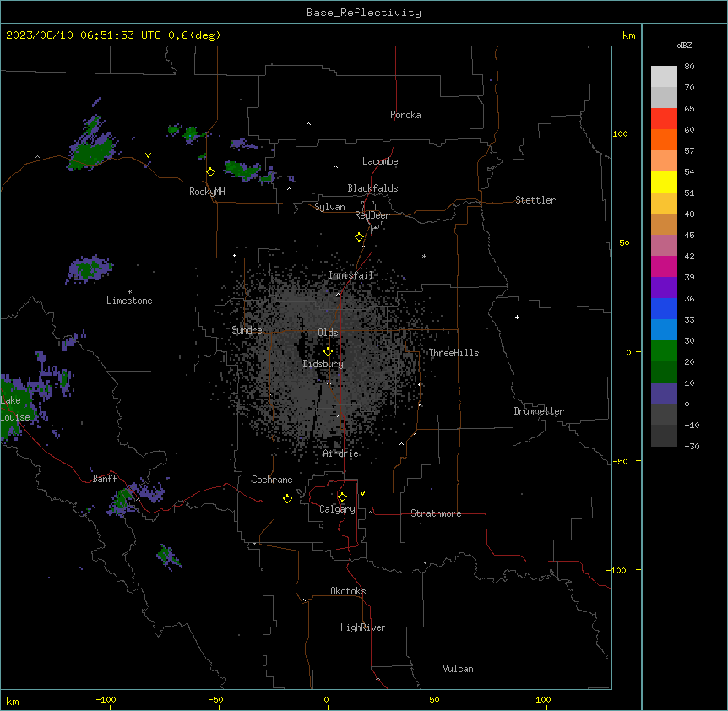Click the magenta 39 dBZ legend color
The height and width of the screenshot is (711, 728).
click(664, 267)
